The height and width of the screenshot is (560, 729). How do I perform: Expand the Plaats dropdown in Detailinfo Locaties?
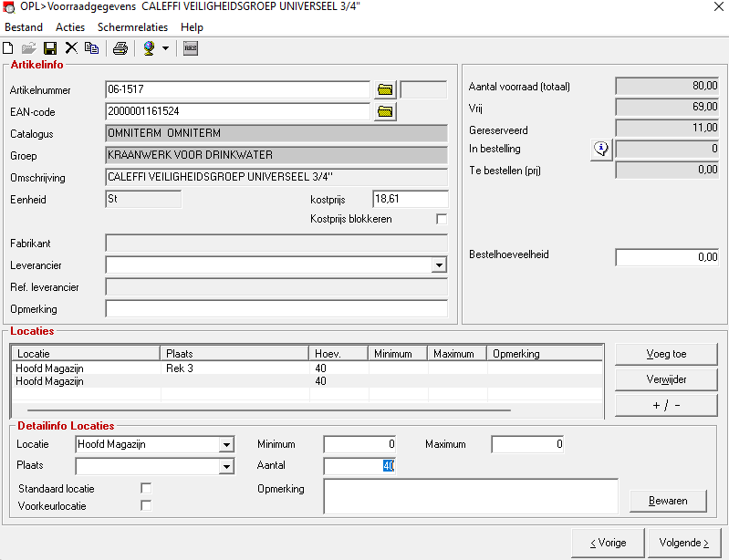click(x=226, y=466)
